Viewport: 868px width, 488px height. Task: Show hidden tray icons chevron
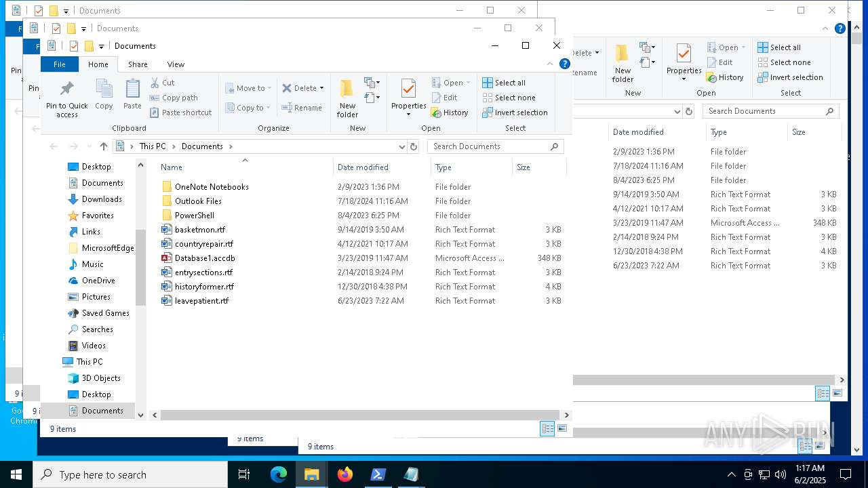(x=731, y=474)
